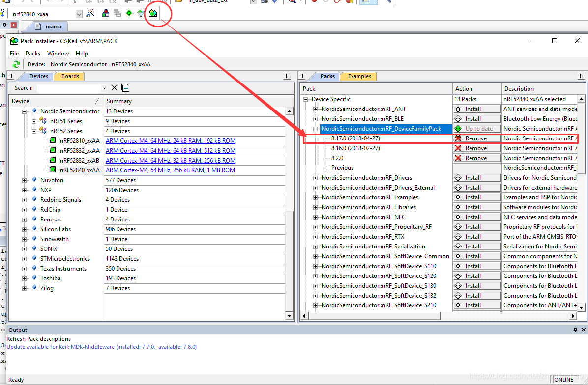Click the Select Software Packs icon
The height and width of the screenshot is (385, 588).
(x=141, y=13)
